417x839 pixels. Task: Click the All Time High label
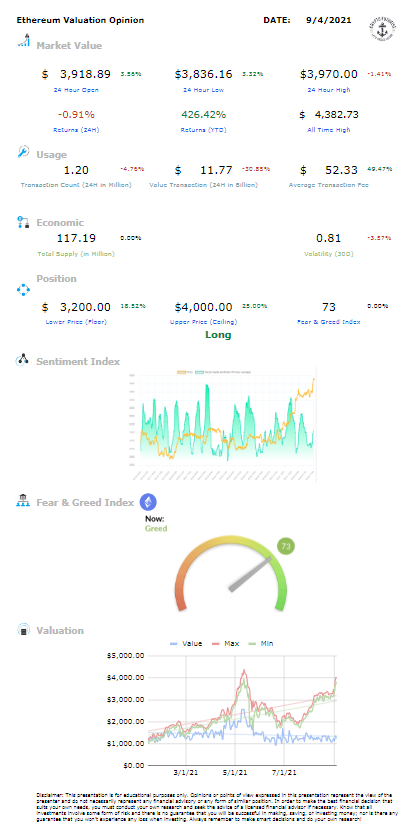(x=329, y=130)
